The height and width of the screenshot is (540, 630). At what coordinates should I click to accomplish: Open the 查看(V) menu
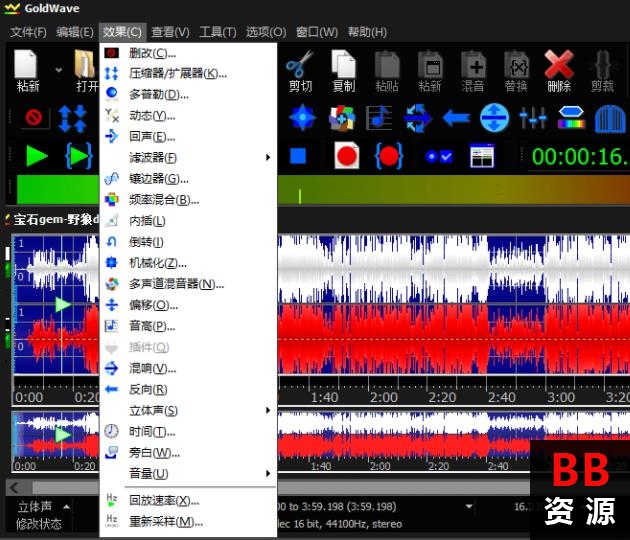pyautogui.click(x=170, y=32)
